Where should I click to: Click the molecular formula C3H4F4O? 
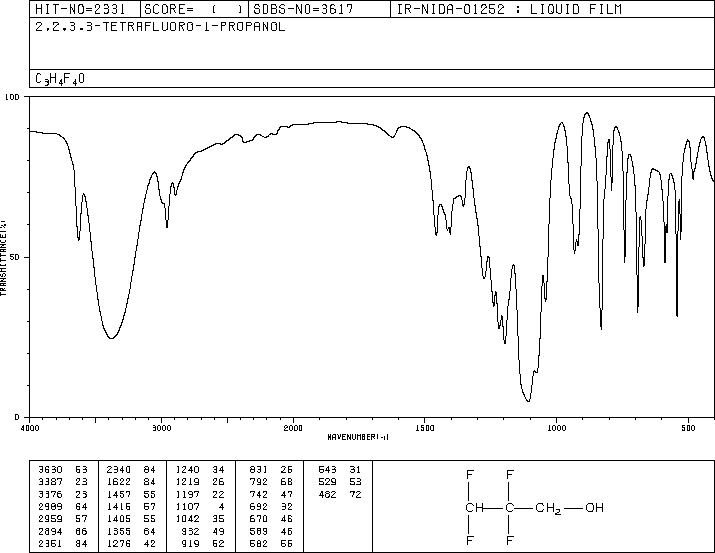(60, 79)
